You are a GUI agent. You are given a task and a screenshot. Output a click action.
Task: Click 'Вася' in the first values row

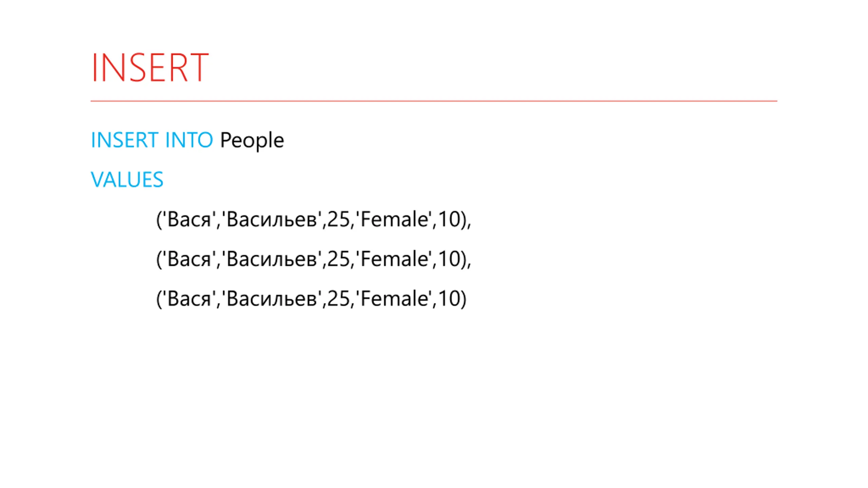click(x=189, y=219)
